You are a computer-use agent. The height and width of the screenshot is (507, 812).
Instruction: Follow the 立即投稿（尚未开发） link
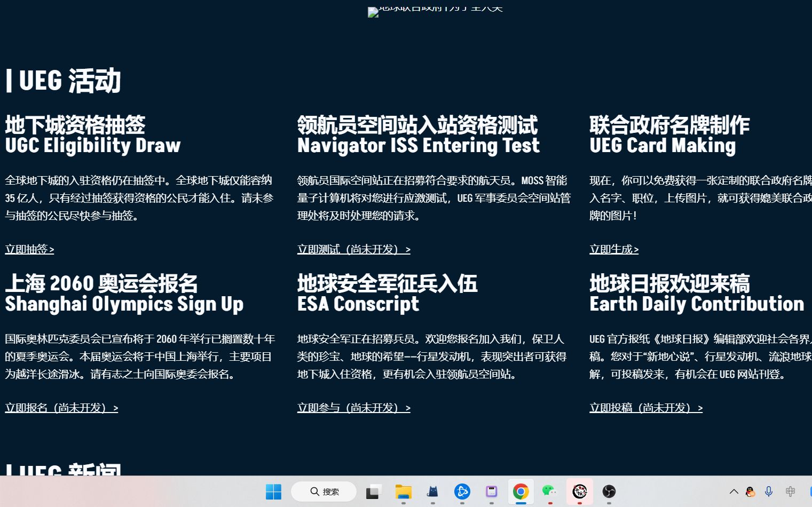pos(646,408)
